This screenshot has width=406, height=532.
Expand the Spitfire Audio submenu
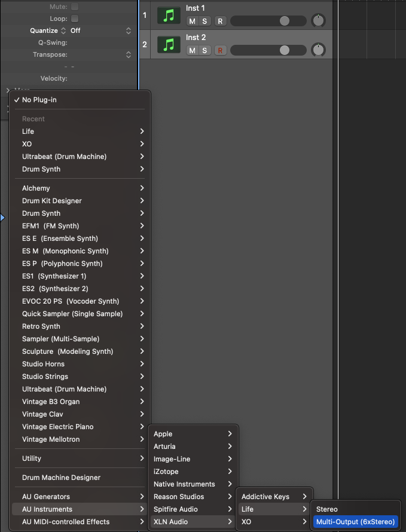(177, 509)
